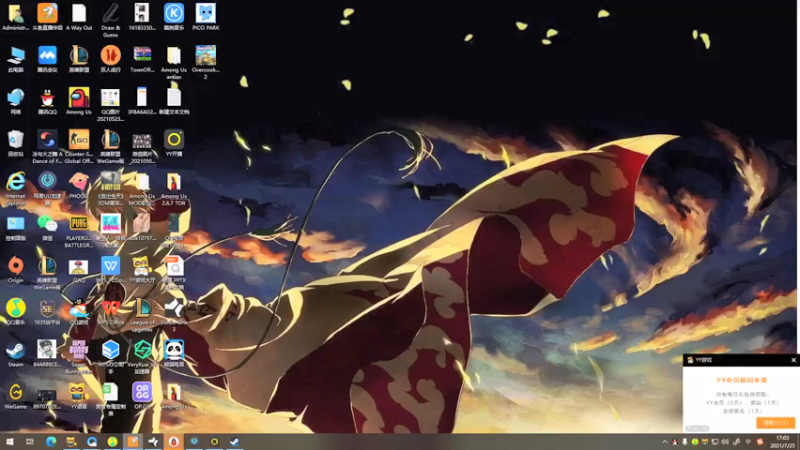
Task: Open the WeGame desktop shortcut
Action: point(16,396)
